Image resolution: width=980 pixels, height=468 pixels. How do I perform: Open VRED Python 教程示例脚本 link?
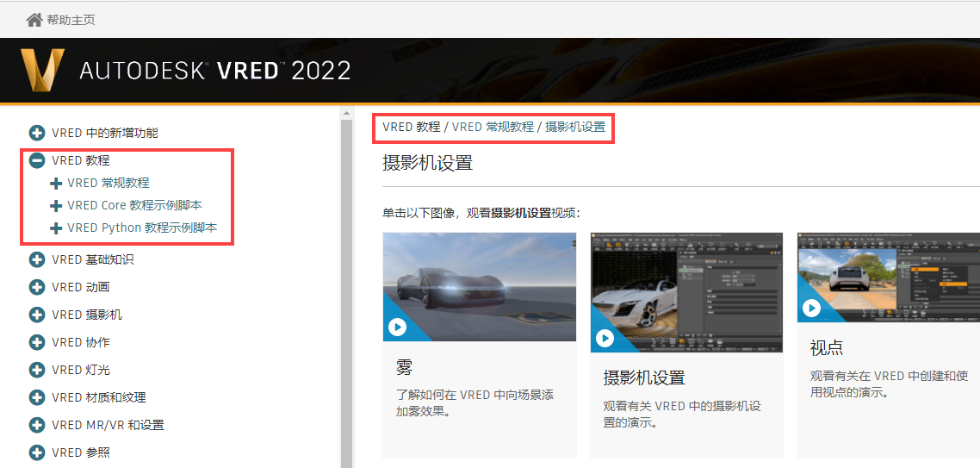(x=142, y=228)
